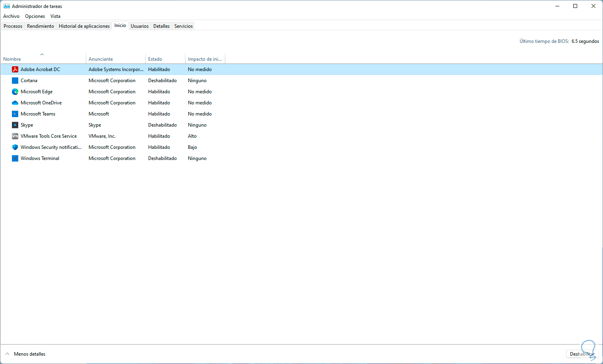Click Habilitado status for Microsoft OneDrive
The height and width of the screenshot is (364, 603).
coord(159,103)
